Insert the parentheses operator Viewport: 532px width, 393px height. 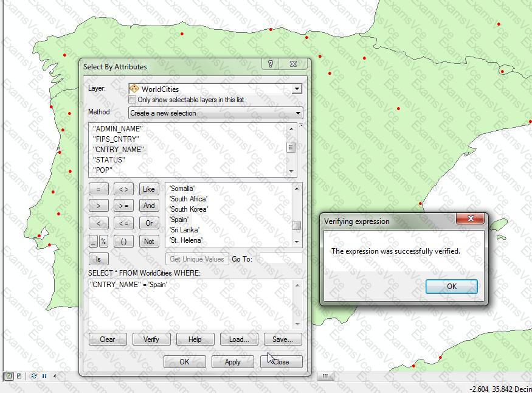click(x=123, y=241)
